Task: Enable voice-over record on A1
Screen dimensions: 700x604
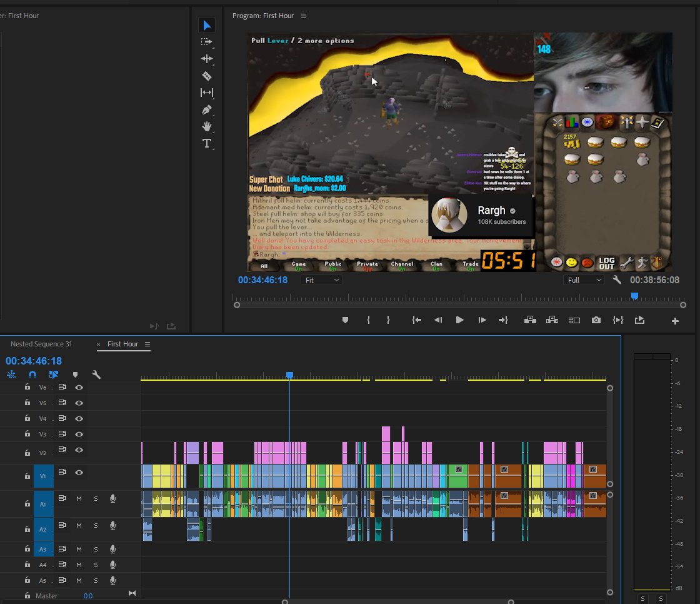Action: [112, 498]
